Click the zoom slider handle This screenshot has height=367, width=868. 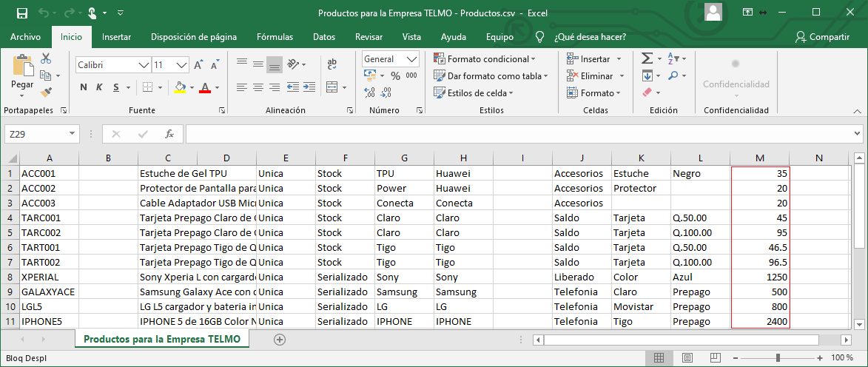point(778,357)
